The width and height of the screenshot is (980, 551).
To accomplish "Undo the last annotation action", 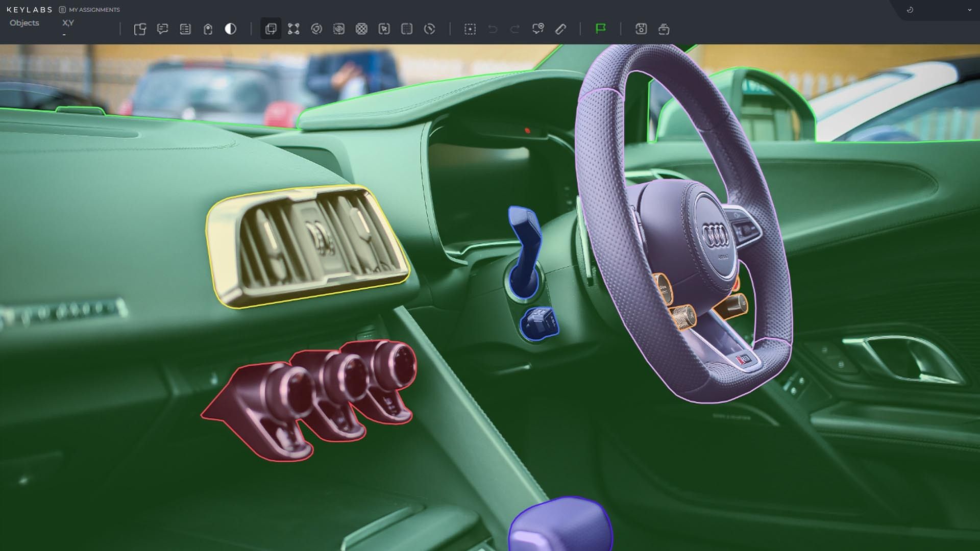I will [x=492, y=29].
